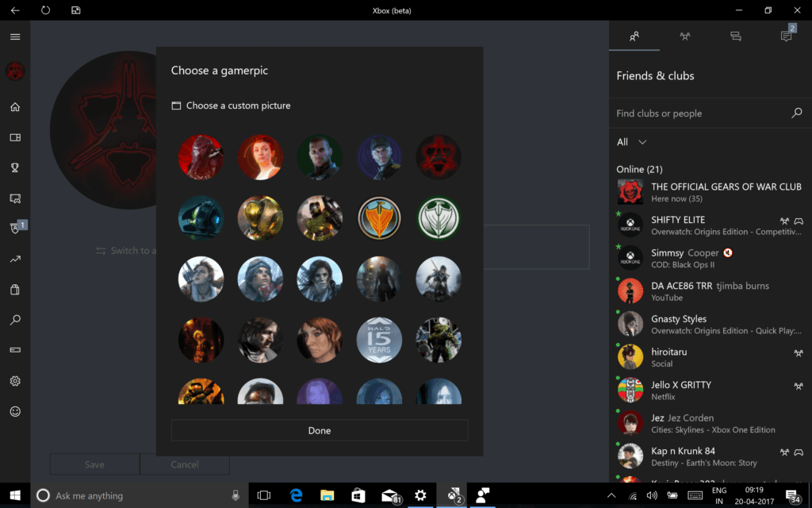Click controller icon on SHIFTY ELITE row
This screenshot has height=508, width=812.
click(x=799, y=221)
